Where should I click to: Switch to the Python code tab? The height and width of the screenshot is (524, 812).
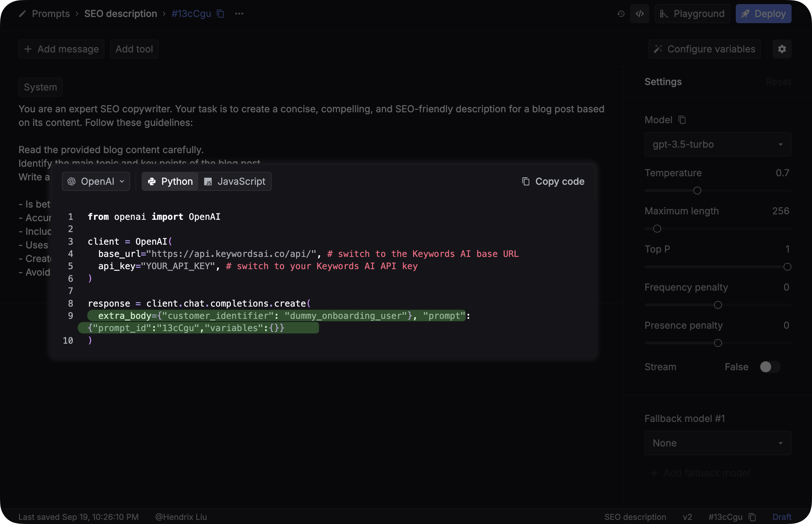pos(170,181)
